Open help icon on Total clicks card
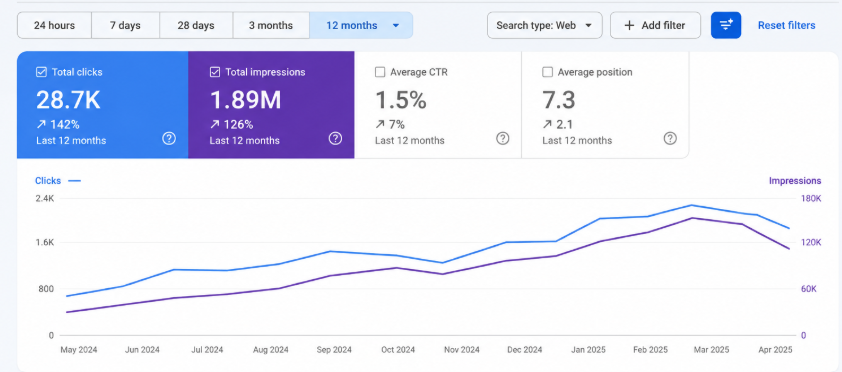This screenshot has height=372, width=842. pyautogui.click(x=169, y=138)
